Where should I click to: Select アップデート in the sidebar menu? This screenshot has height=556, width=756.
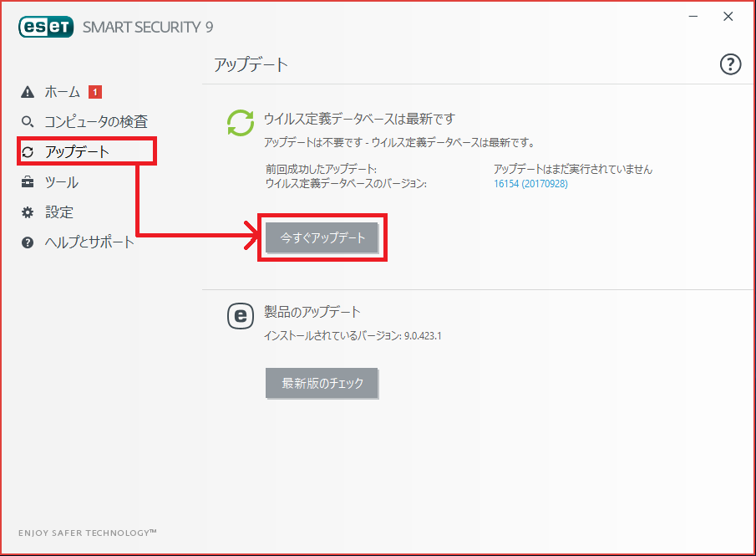(77, 152)
